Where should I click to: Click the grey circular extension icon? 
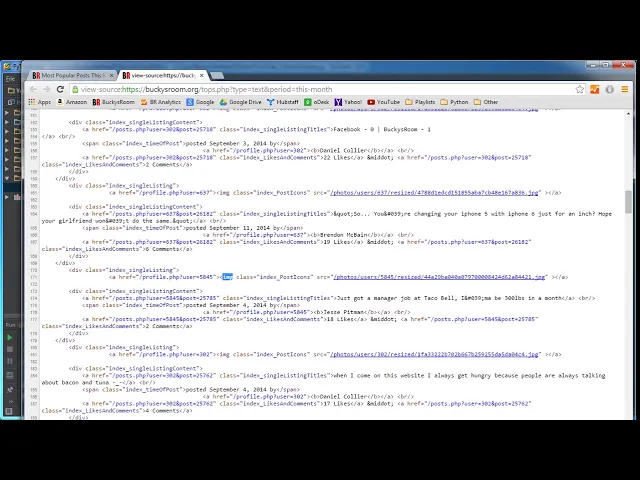pos(610,89)
